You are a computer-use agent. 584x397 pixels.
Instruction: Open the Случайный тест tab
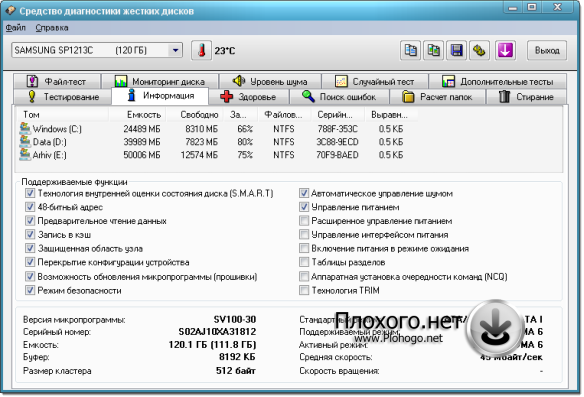[375, 81]
